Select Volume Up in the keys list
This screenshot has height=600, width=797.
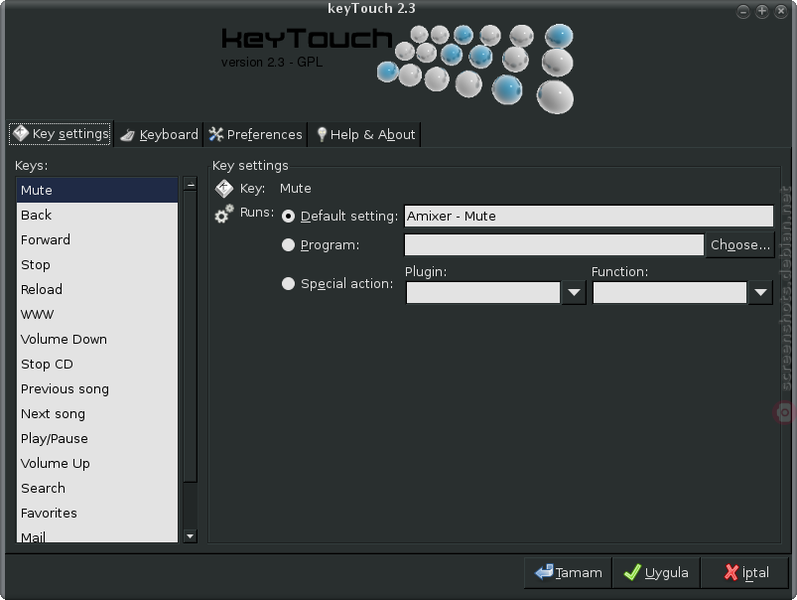click(x=97, y=463)
